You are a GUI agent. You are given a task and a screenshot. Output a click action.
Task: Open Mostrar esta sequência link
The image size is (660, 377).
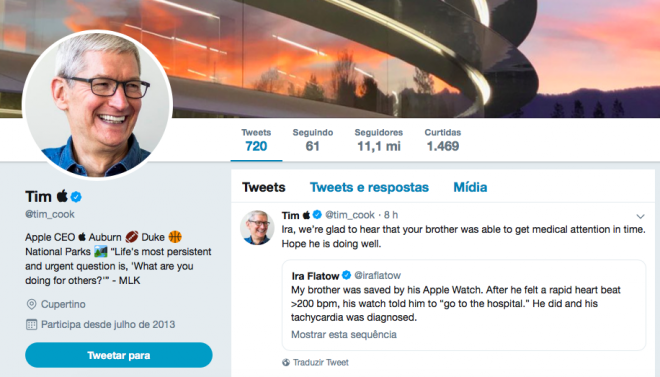[344, 335]
